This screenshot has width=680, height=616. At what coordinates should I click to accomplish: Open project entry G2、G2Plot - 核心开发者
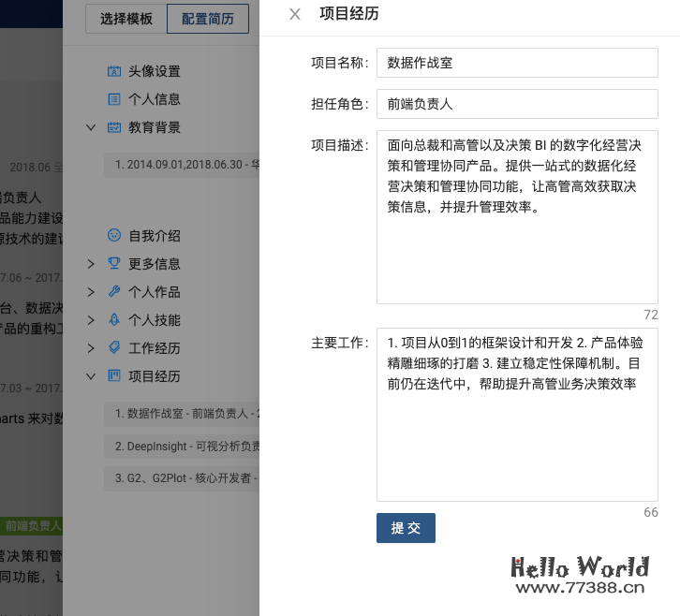pos(182,478)
